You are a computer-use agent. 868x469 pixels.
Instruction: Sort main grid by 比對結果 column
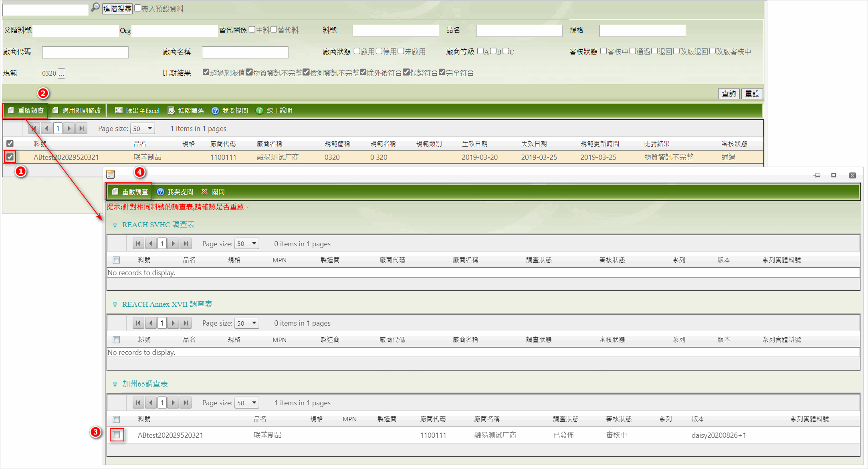click(657, 144)
